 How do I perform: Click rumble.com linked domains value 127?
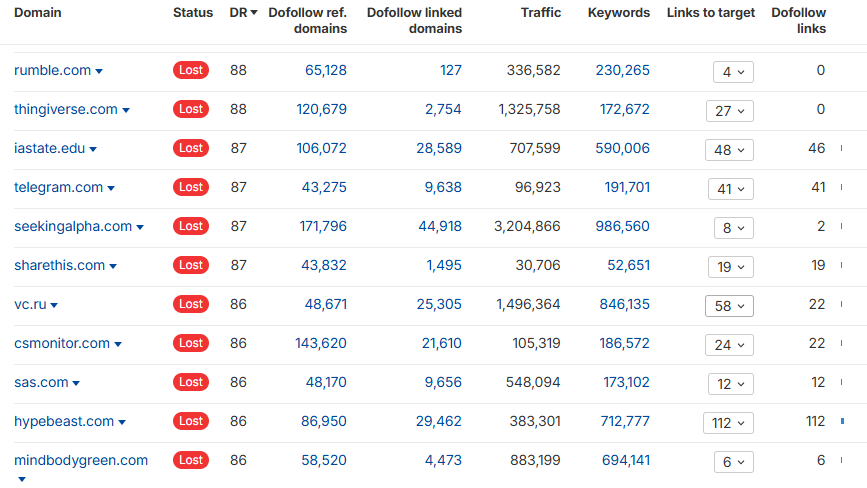(451, 70)
